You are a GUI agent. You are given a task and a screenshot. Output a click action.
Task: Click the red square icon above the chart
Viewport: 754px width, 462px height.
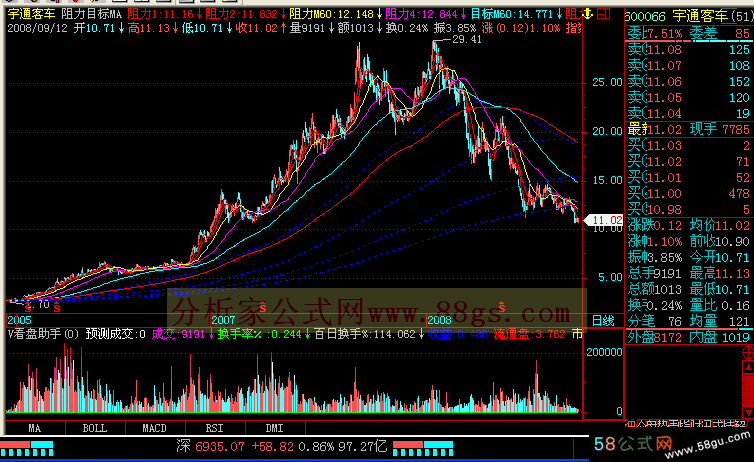603,14
